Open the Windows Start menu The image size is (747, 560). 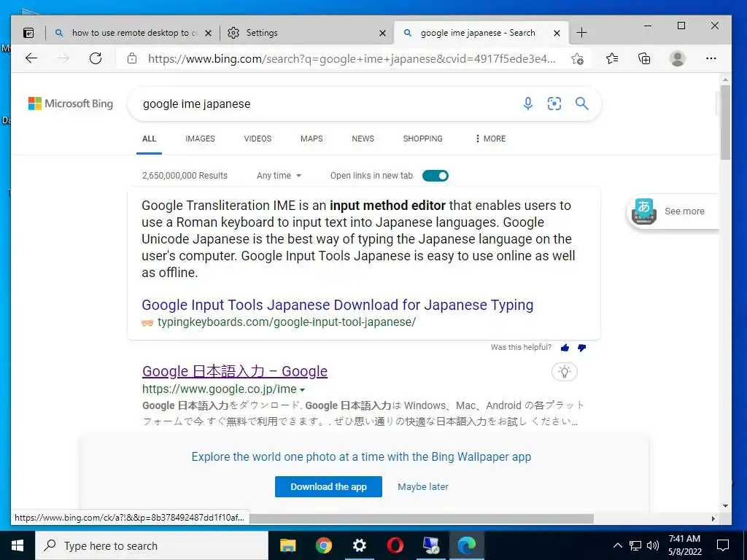18,545
